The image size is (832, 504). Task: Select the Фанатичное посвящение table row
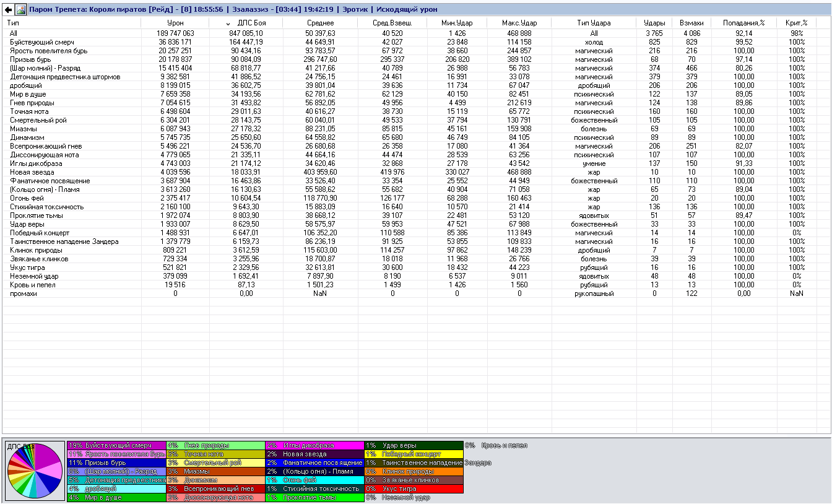point(416,181)
